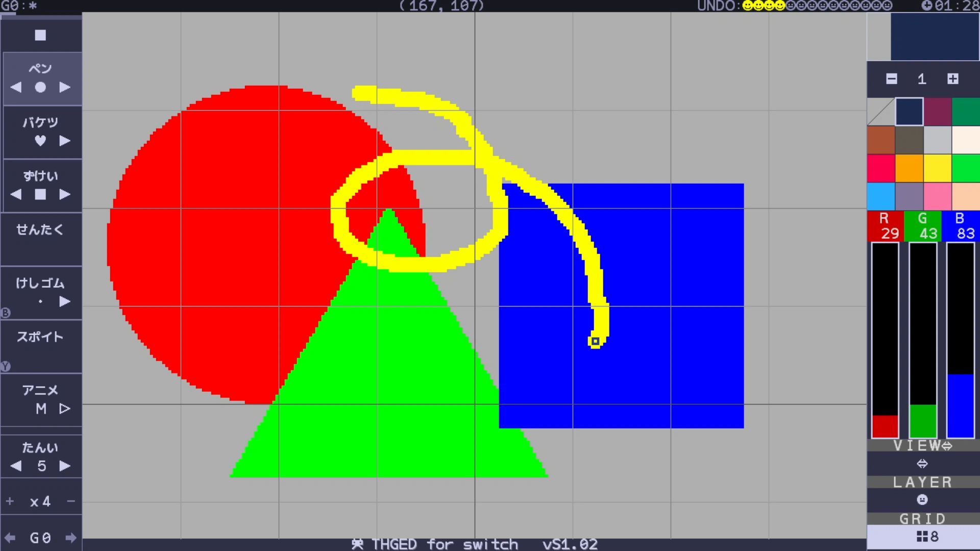This screenshot has height=551, width=980.
Task: Click the small dot eraser size icon
Action: coord(40,302)
